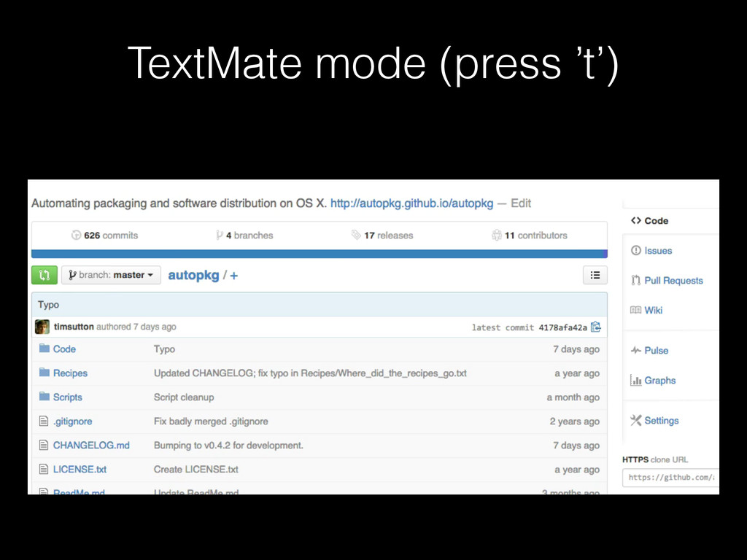Viewport: 747px width, 560px height.
Task: Select the Code tab in sidebar
Action: coord(656,221)
